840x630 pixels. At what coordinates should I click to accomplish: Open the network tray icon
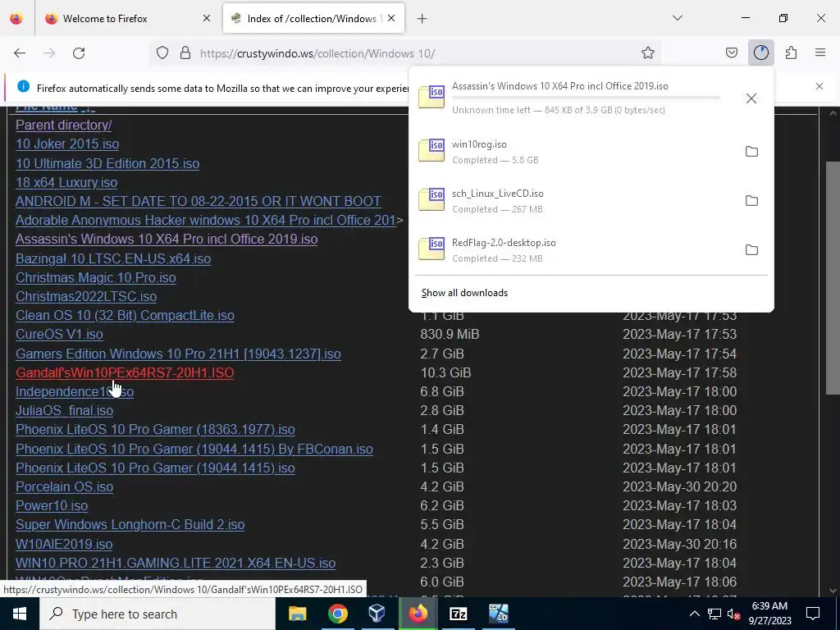coord(714,614)
